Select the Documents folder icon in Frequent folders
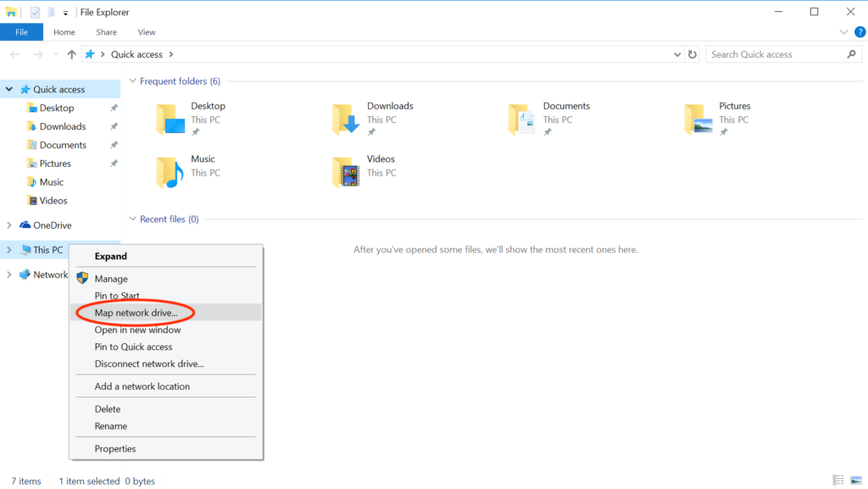 522,119
